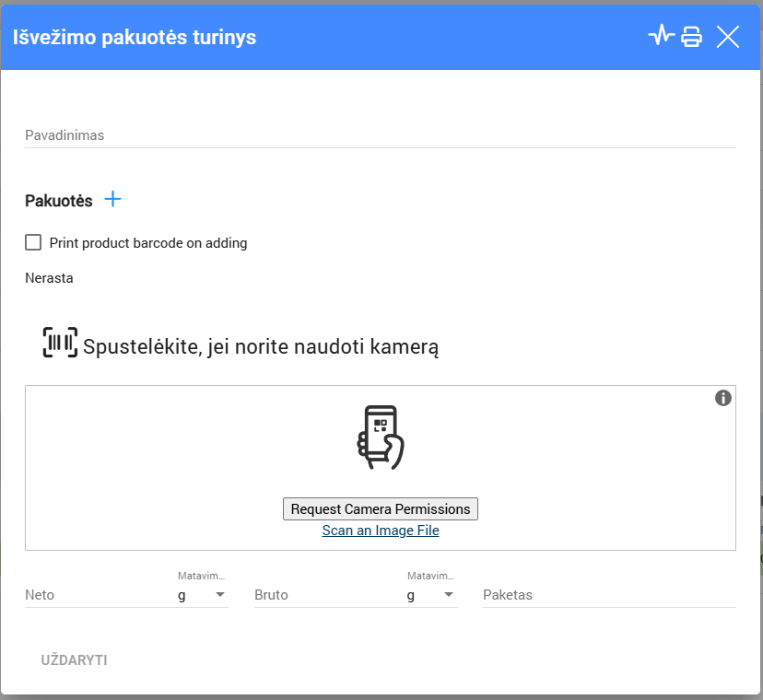The width and height of the screenshot is (763, 700).
Task: Click the UŽDARYTI button
Action: pos(75,660)
